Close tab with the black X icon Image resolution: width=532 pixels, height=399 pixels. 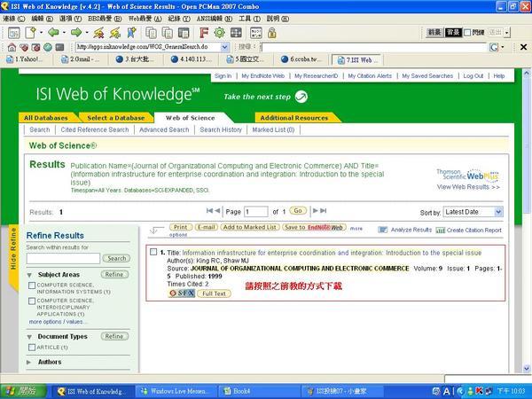point(523,47)
